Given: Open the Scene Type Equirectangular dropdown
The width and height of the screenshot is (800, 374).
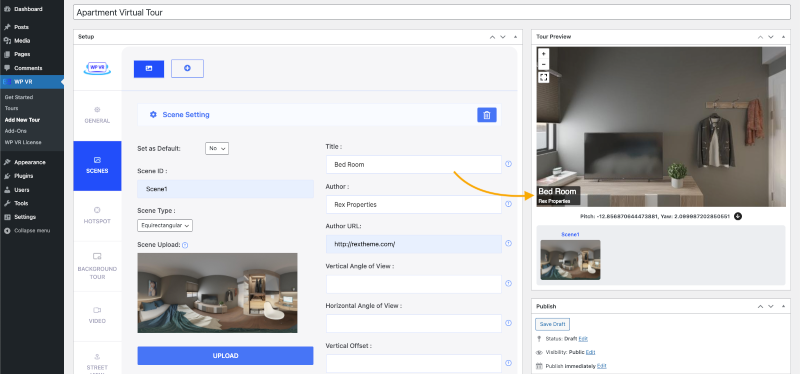Looking at the screenshot, I should point(165,225).
